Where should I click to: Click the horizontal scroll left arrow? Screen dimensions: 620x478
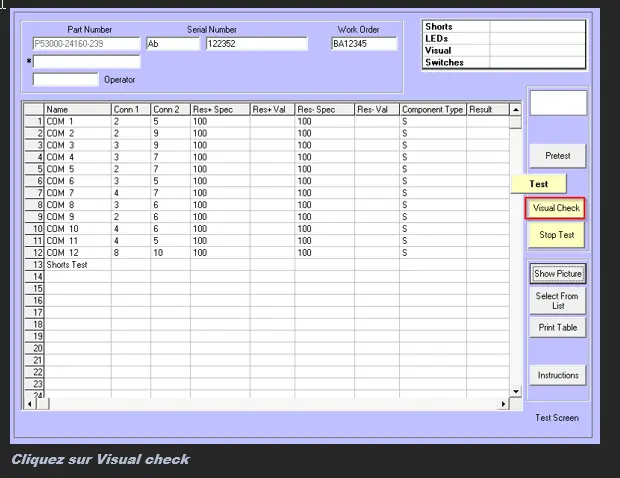[30, 404]
